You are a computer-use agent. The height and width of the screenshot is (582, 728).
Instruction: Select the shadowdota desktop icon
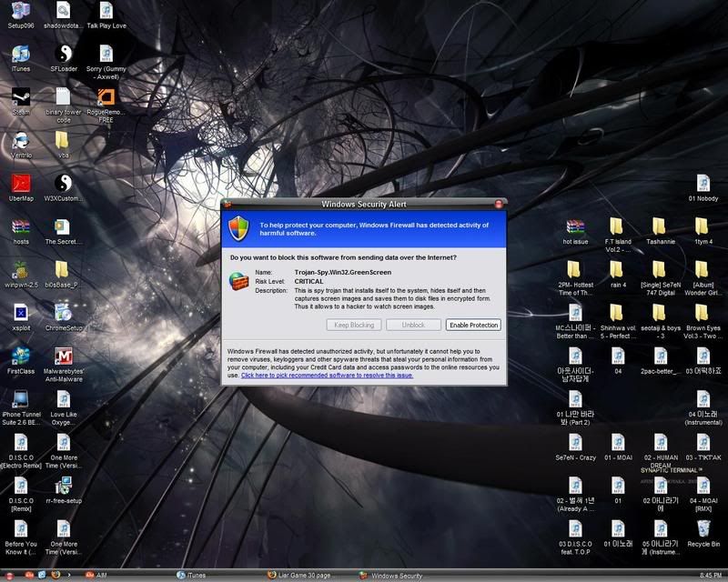coord(64,10)
